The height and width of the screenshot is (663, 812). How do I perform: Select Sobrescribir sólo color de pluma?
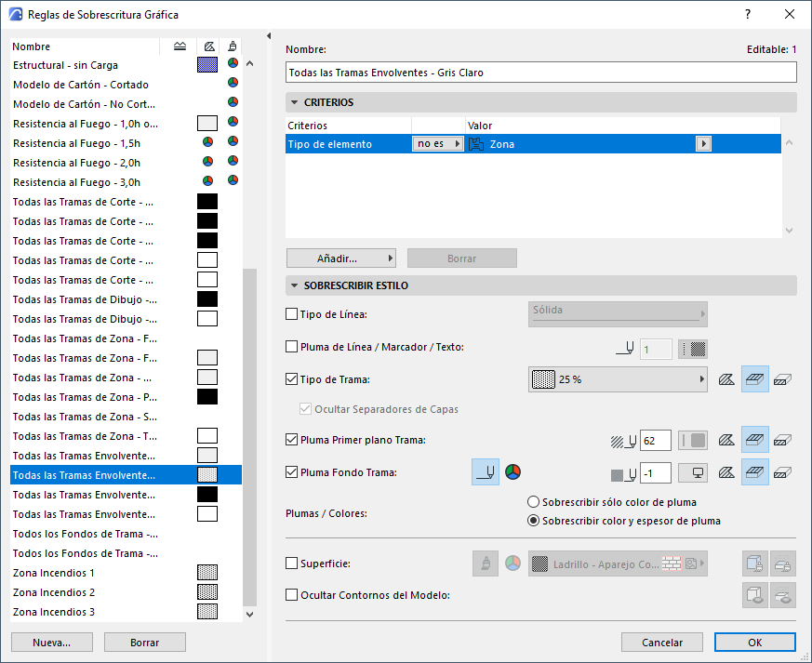(533, 502)
